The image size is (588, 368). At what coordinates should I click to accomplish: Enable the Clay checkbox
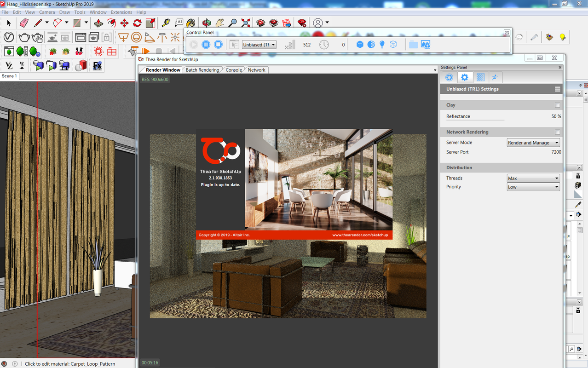point(558,105)
